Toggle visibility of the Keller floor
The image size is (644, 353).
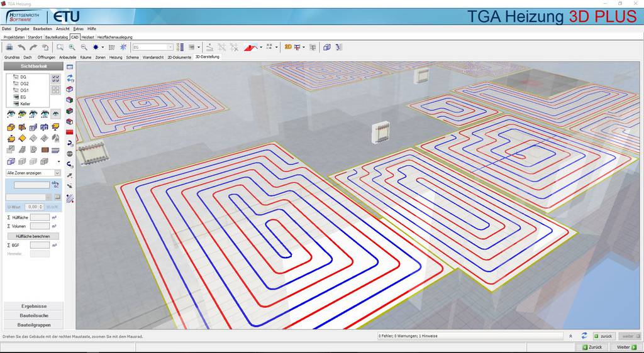pos(15,104)
